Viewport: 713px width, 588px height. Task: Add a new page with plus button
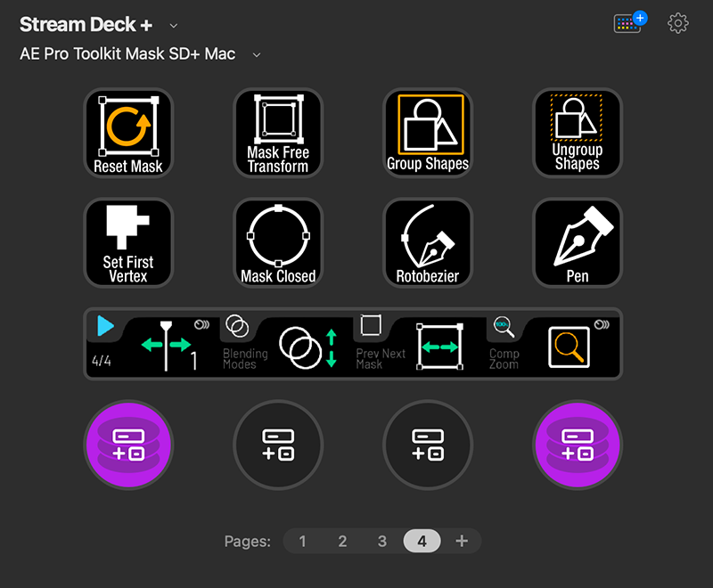click(x=462, y=541)
